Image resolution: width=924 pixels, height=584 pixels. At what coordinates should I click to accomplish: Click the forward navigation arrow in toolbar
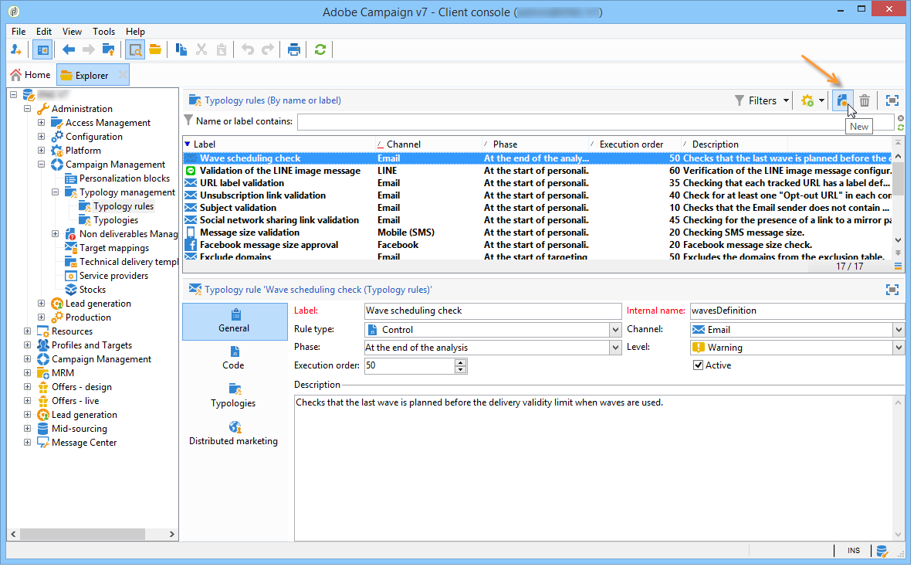pos(89,49)
